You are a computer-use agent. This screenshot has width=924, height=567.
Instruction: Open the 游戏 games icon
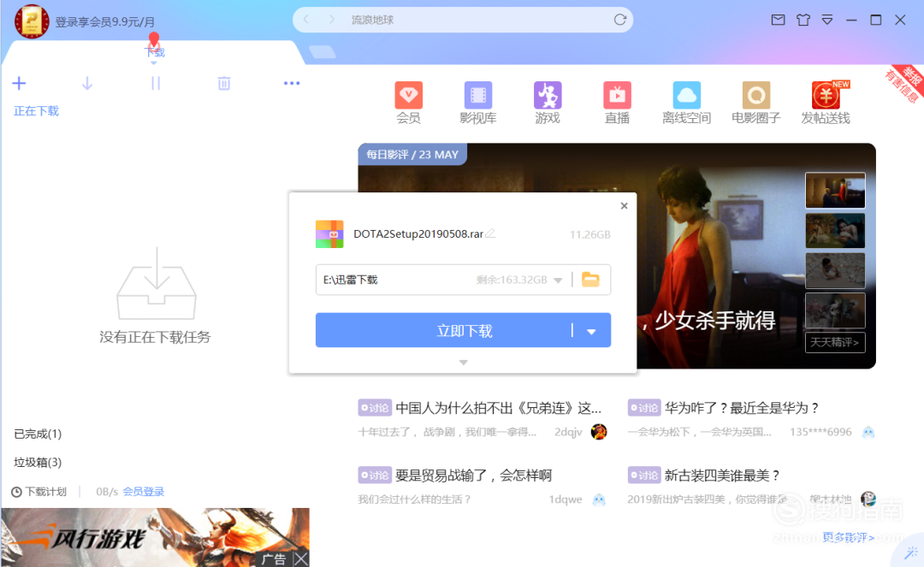pos(548,103)
